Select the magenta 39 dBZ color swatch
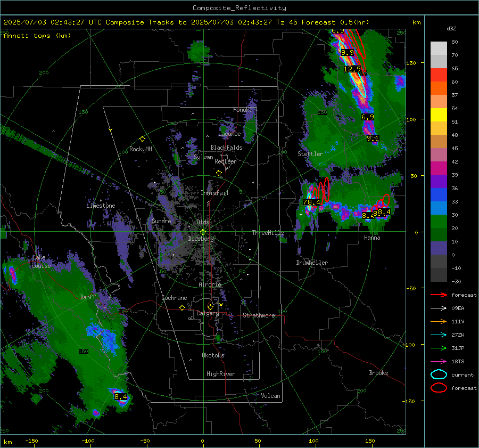This screenshot has width=479, height=448. point(439,168)
